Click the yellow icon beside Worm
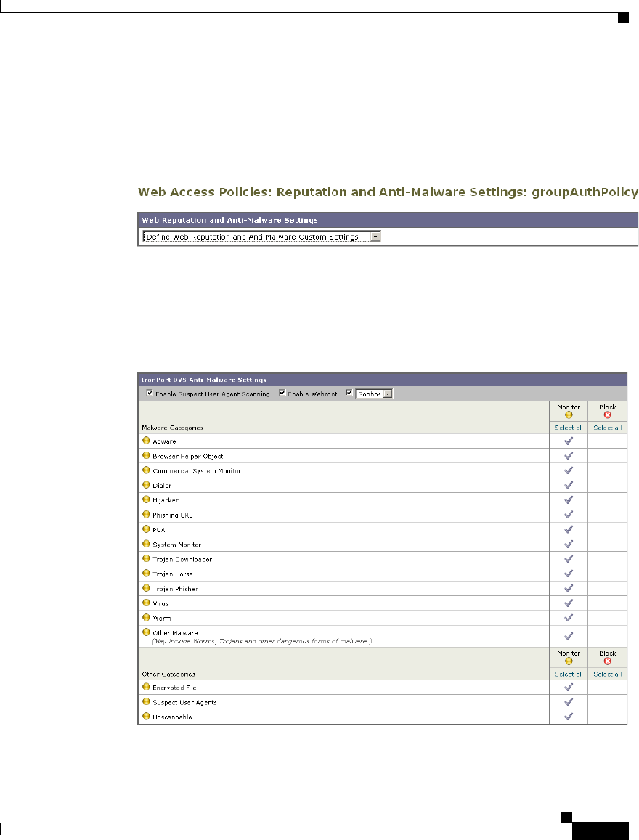The image size is (639, 840). tap(146, 617)
